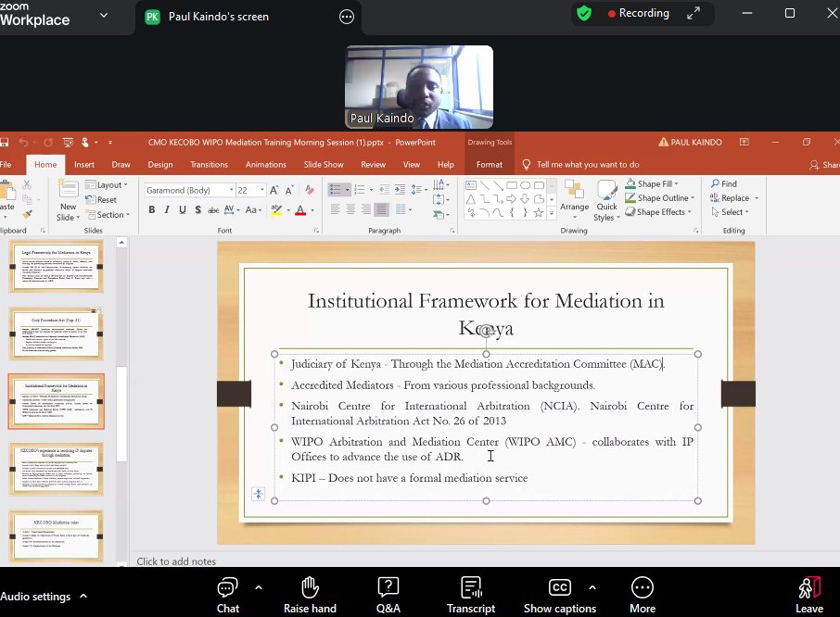Viewport: 840px width, 617px height.
Task: Toggle Underline formatting
Action: point(183,209)
